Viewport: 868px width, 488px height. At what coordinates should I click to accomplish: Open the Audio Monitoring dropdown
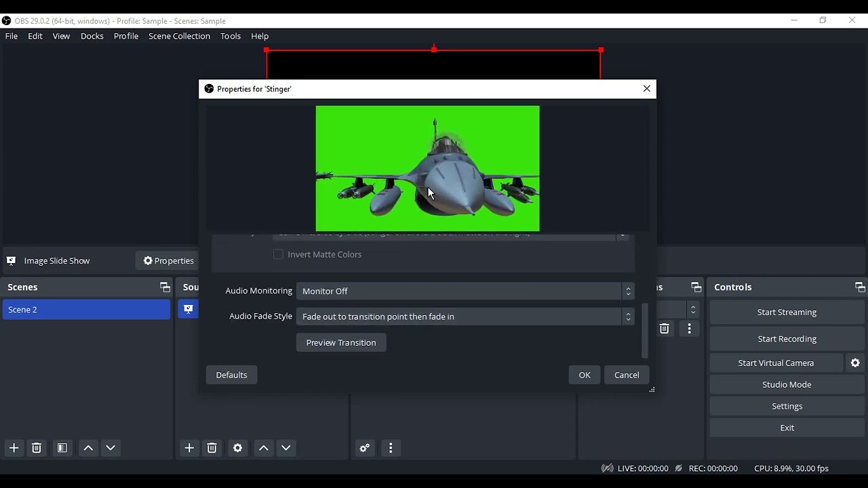pyautogui.click(x=465, y=291)
